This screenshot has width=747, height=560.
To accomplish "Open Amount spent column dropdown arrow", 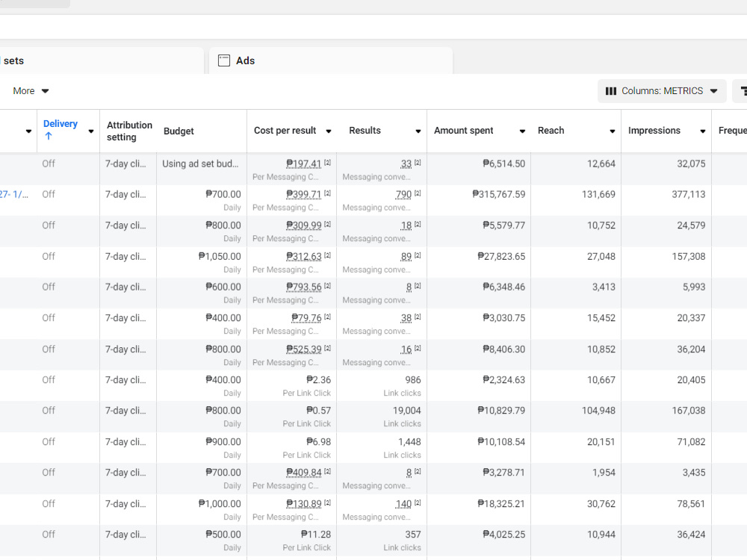I will [522, 131].
